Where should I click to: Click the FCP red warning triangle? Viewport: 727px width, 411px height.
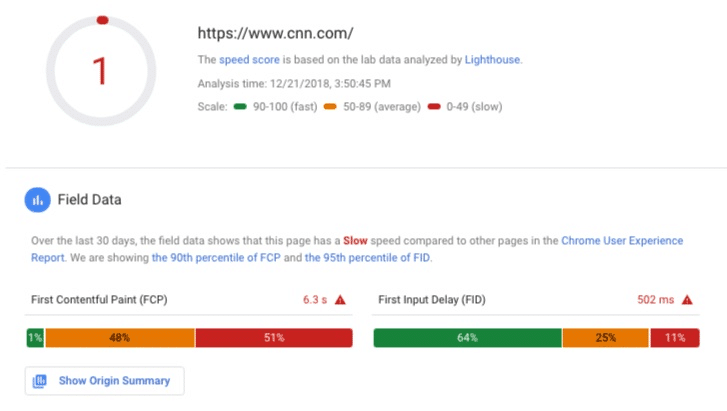pos(340,300)
